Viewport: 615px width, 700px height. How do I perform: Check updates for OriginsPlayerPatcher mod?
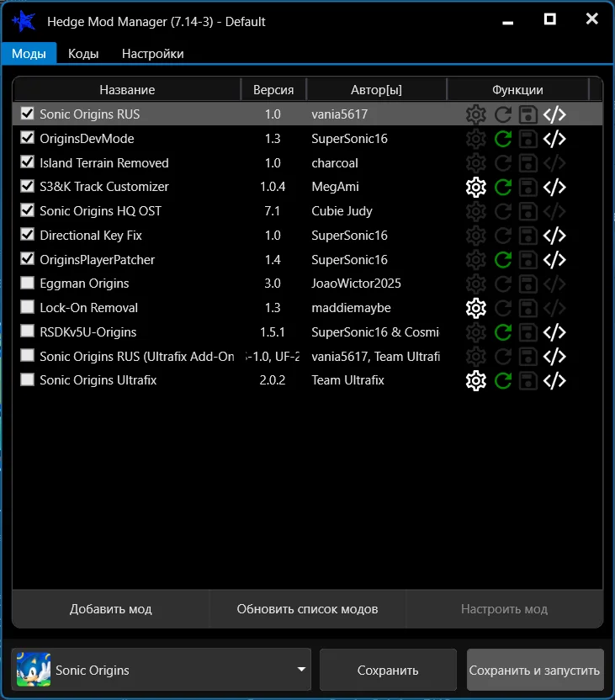click(503, 260)
